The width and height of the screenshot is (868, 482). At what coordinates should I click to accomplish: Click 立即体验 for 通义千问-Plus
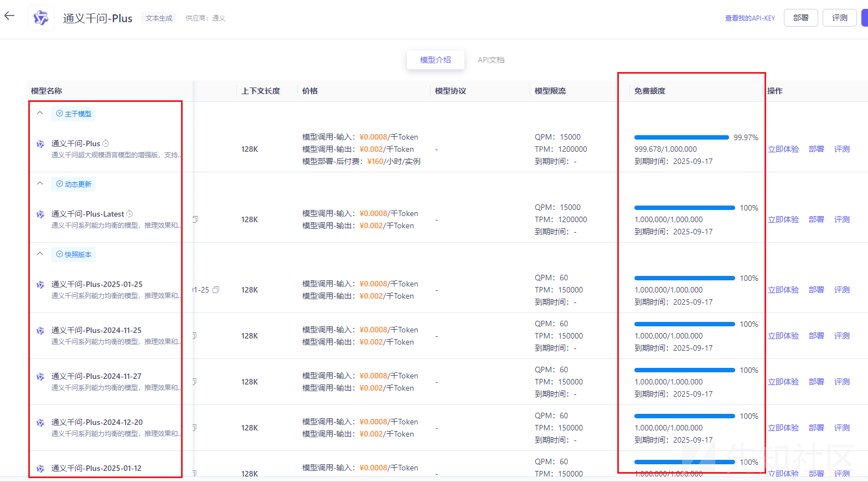click(783, 149)
